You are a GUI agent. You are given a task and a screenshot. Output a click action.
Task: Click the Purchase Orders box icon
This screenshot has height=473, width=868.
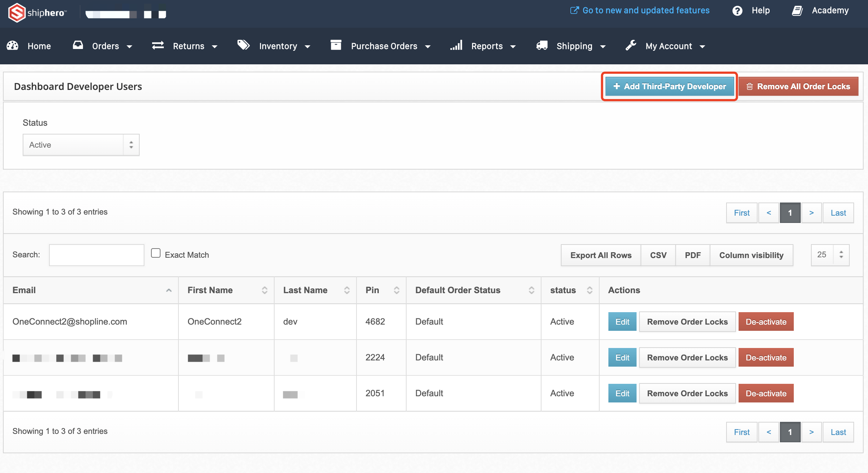(x=336, y=45)
